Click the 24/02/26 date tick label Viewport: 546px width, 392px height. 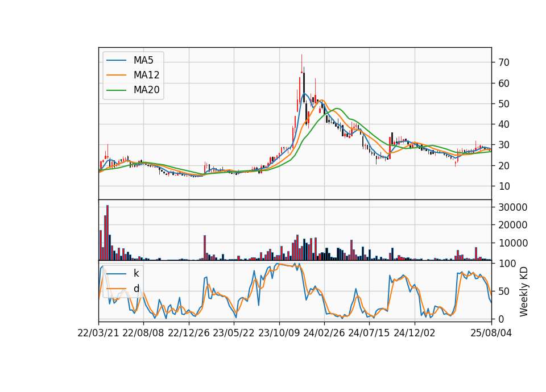[x=324, y=333]
